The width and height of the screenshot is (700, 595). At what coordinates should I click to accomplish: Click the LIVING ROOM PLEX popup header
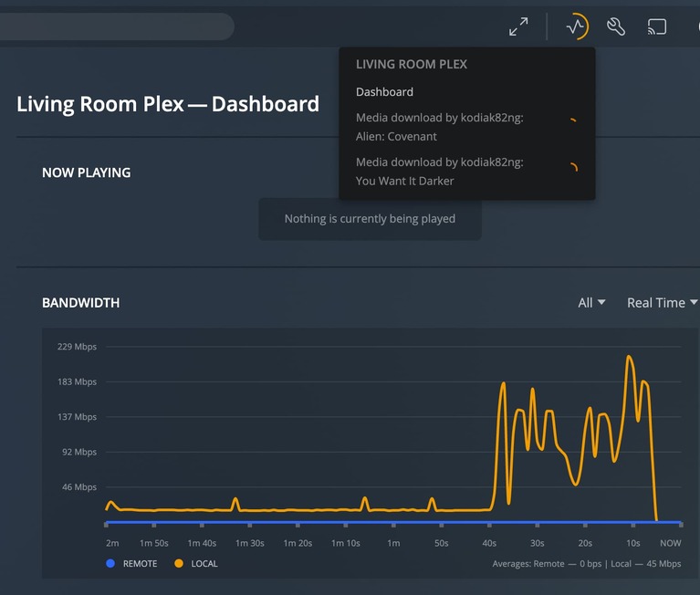412,64
